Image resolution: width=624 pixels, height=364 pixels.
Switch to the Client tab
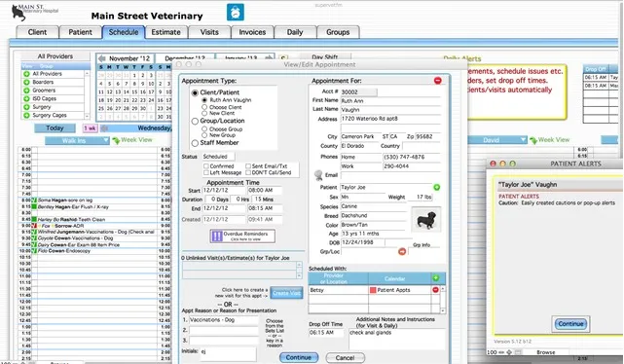[37, 32]
